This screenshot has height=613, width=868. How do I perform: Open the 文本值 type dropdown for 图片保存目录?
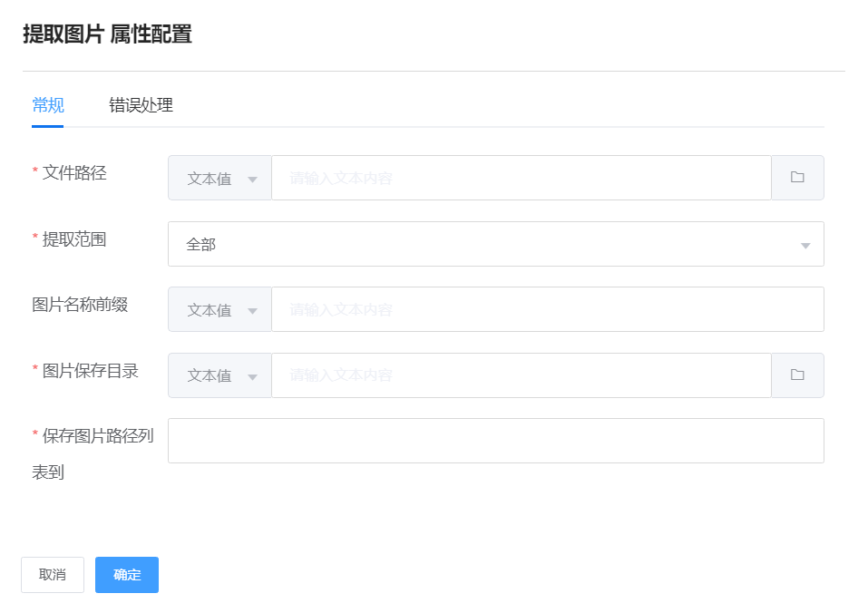click(220, 375)
